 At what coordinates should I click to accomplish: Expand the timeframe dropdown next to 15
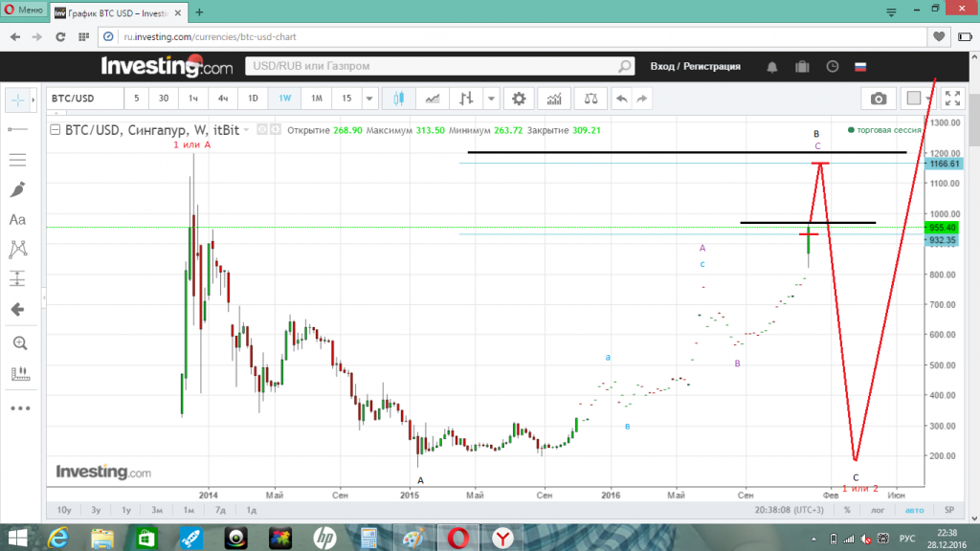click(x=369, y=98)
